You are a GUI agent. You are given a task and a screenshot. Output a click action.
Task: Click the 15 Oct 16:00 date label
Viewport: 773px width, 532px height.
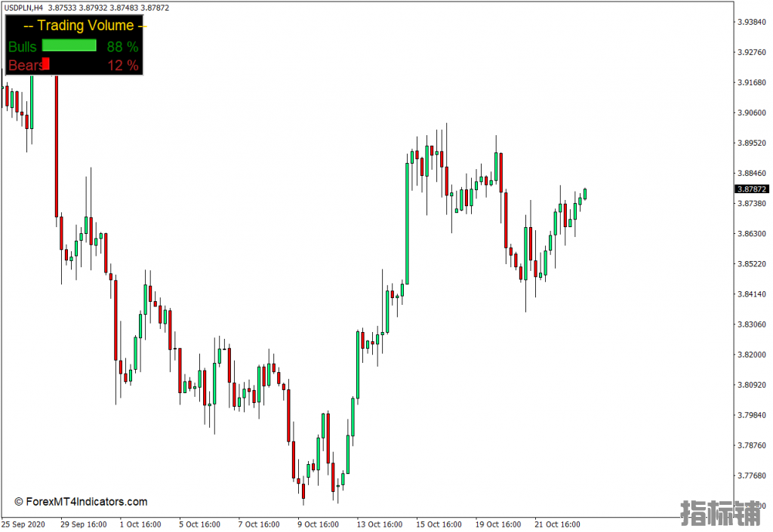pos(439,524)
